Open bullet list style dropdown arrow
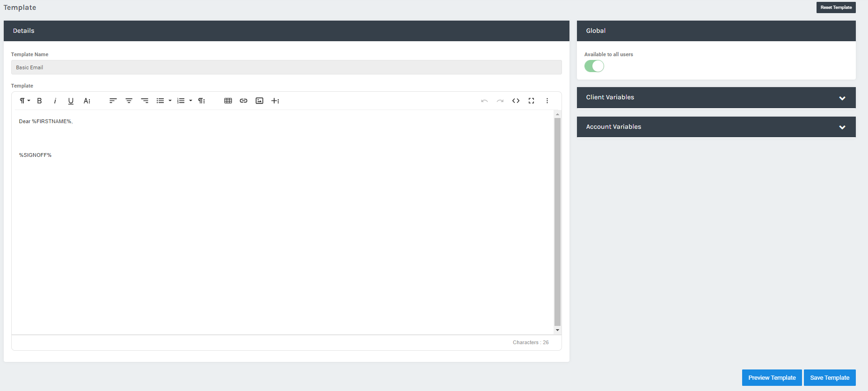Screen dimensions: 868x391 (x=170, y=101)
